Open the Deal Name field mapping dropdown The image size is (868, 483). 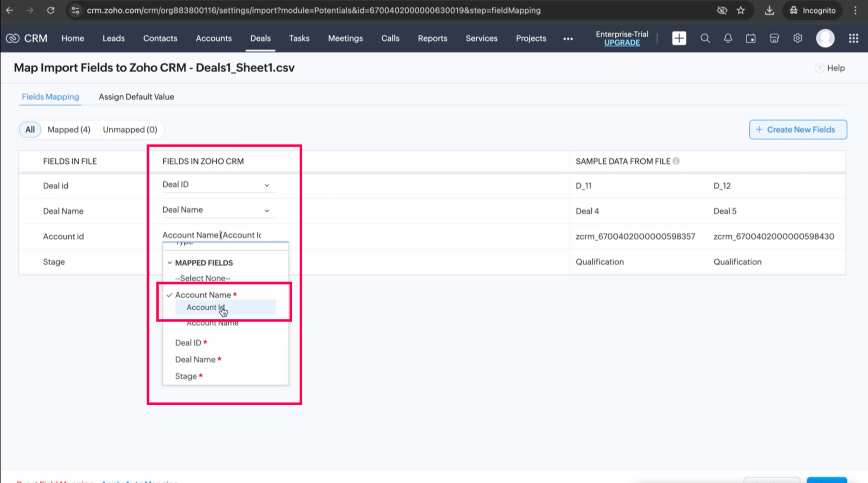point(218,210)
